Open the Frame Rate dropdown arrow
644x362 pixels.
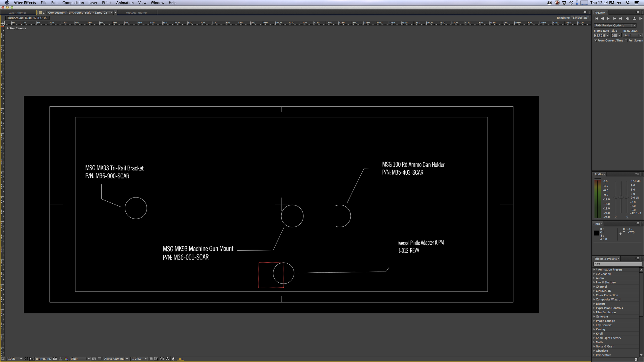(607, 36)
